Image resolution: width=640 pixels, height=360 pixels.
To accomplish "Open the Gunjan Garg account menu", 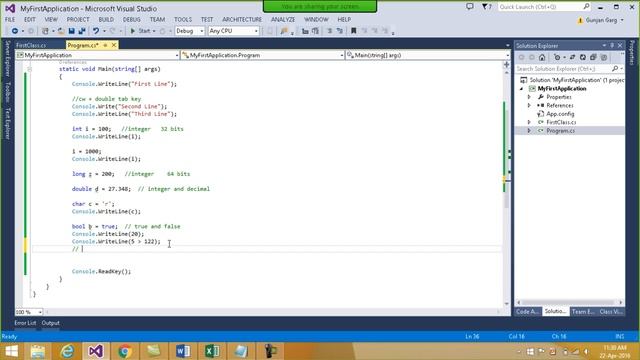I will 601,20.
